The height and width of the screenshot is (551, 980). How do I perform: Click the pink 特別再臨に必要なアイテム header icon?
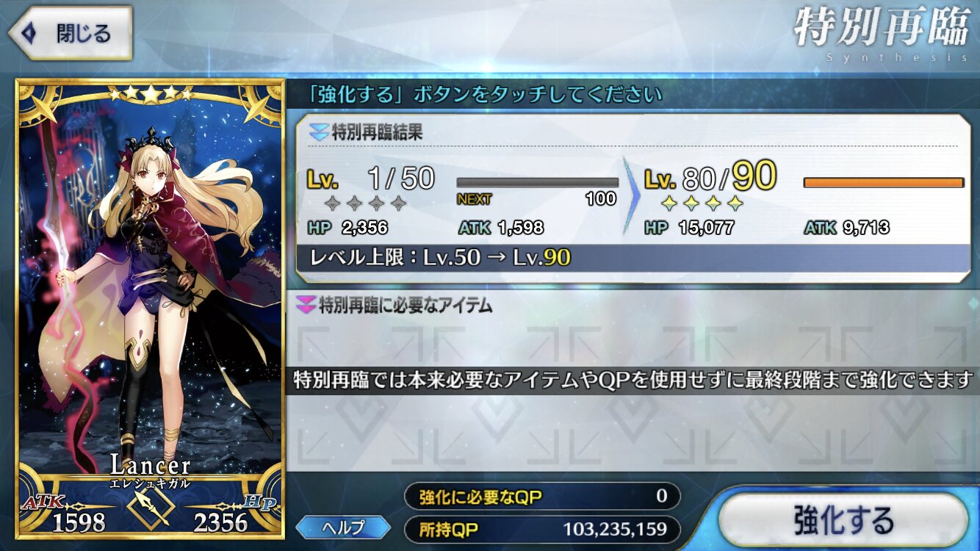(306, 305)
